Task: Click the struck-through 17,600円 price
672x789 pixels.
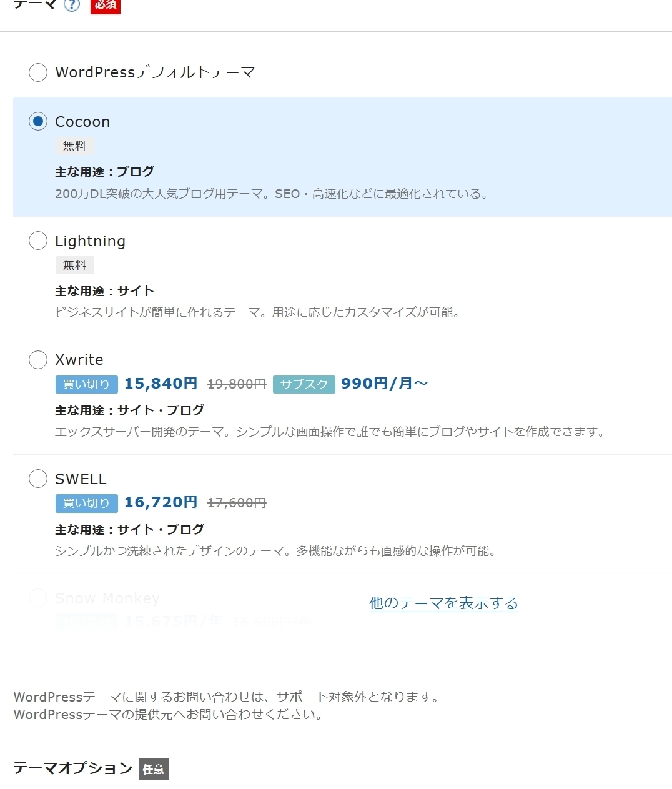Action: coord(237,503)
